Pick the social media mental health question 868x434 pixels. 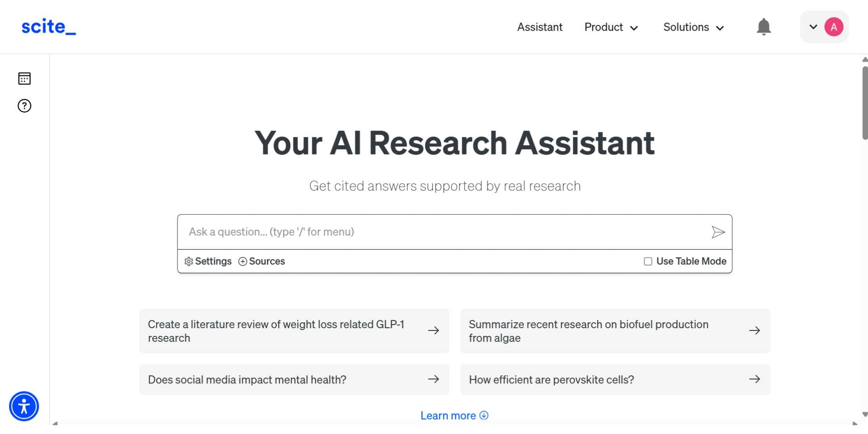294,380
